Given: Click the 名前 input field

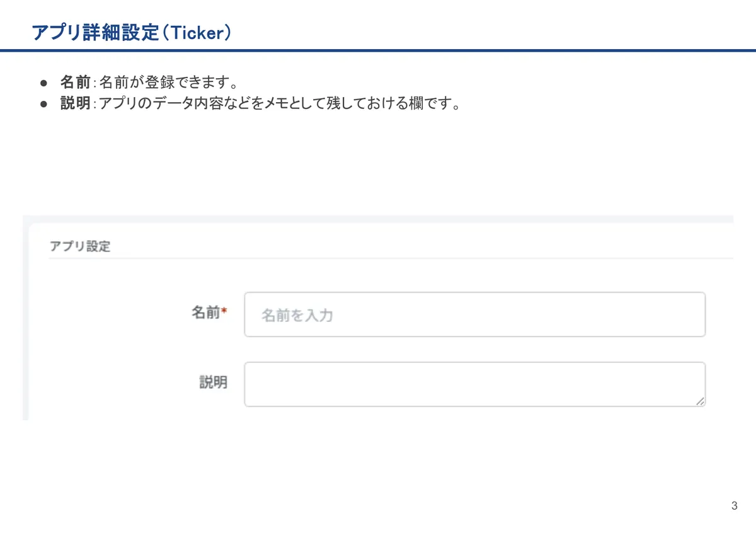Looking at the screenshot, I should 474,314.
